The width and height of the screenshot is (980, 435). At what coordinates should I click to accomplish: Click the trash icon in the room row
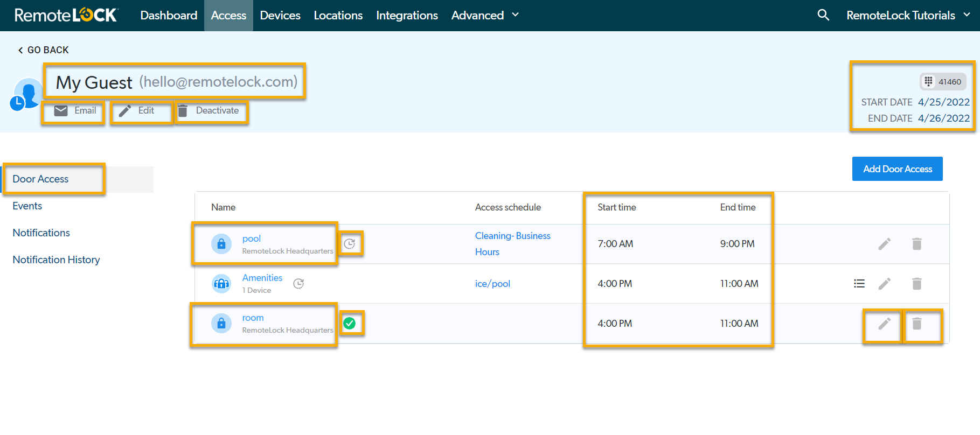pos(916,324)
